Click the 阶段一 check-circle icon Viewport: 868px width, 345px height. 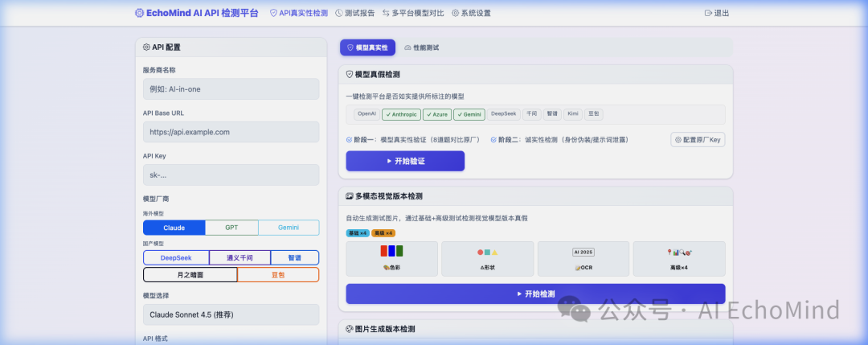pos(349,140)
